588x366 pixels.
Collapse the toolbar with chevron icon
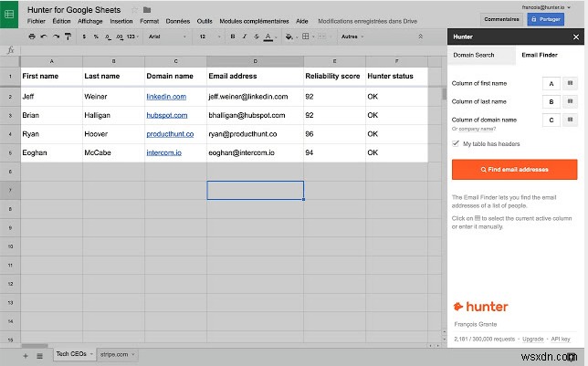coord(420,37)
